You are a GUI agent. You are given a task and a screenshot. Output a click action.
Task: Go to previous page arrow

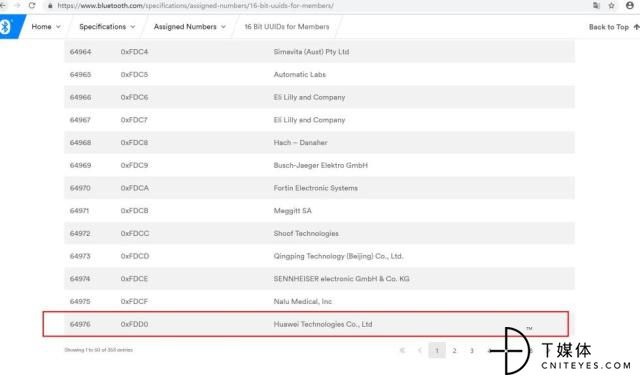[x=420, y=350]
